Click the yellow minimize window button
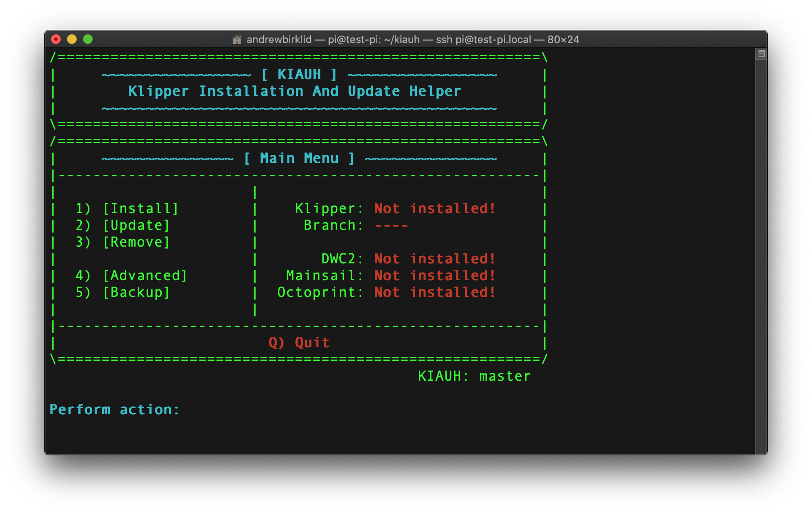Screen dimensions: 812x514 pyautogui.click(x=72, y=39)
